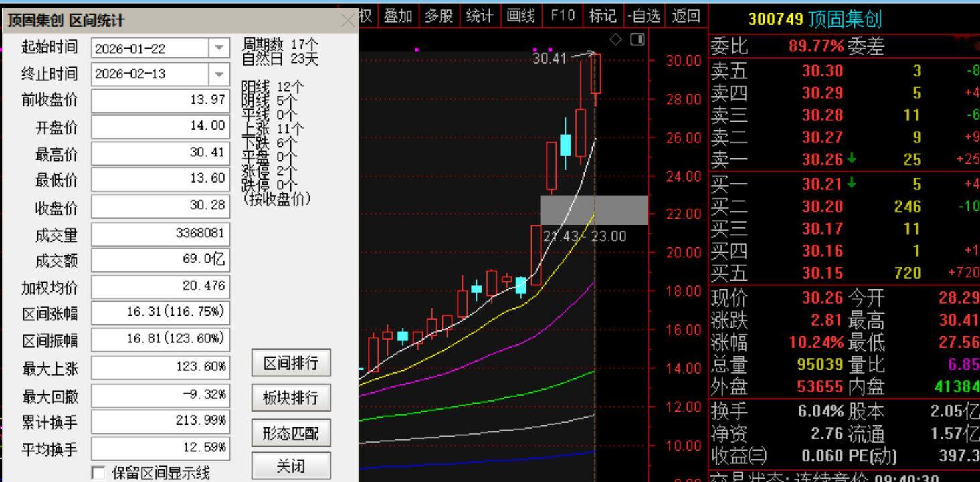
Task: Toggle the side panel icon above the chart
Action: 636,39
